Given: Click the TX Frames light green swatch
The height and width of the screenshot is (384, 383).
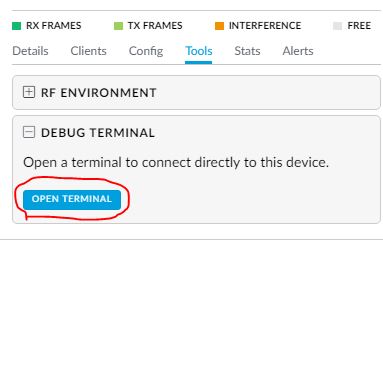Looking at the screenshot, I should pos(118,26).
